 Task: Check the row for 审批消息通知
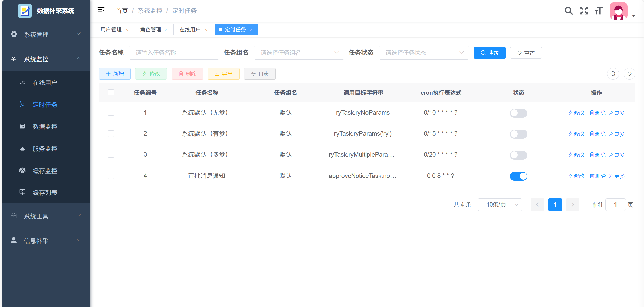(111, 176)
